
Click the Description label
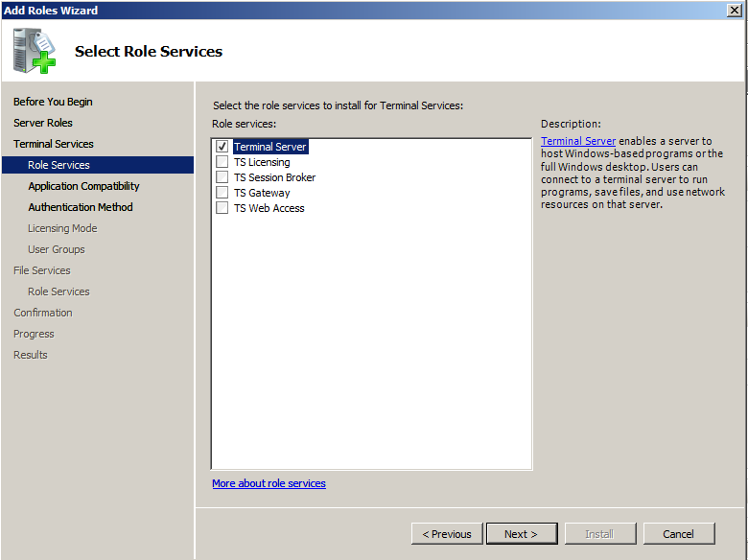coord(571,124)
